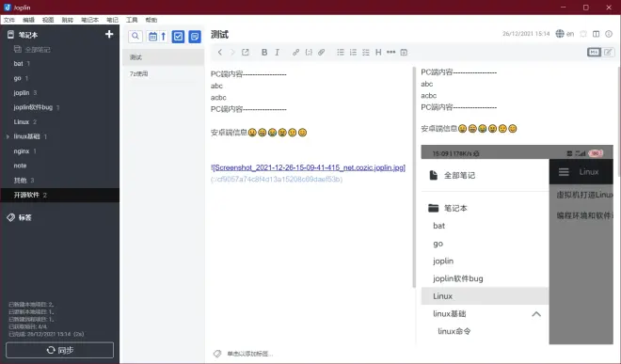Image resolution: width=621 pixels, height=364 pixels.
Task: Expand the linux基础 notebook arrow
Action: click(x=8, y=136)
